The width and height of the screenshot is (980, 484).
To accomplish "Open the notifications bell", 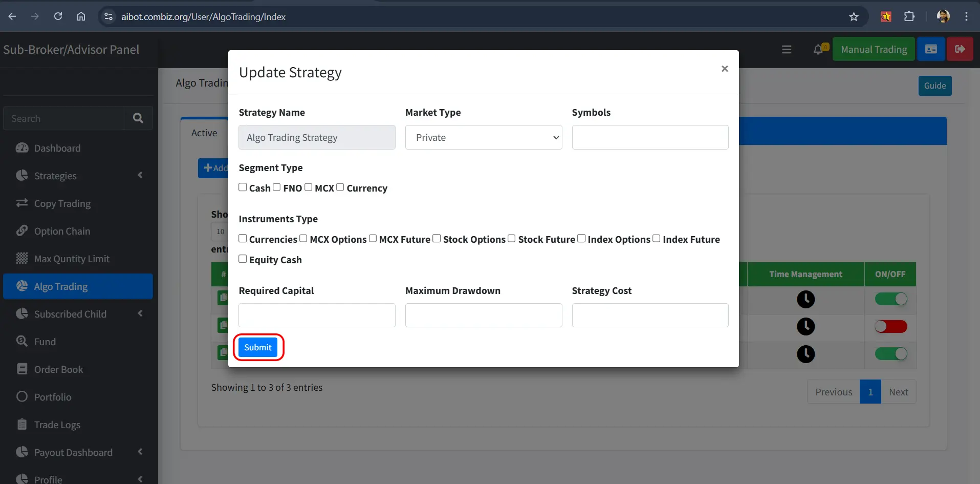I will click(819, 49).
